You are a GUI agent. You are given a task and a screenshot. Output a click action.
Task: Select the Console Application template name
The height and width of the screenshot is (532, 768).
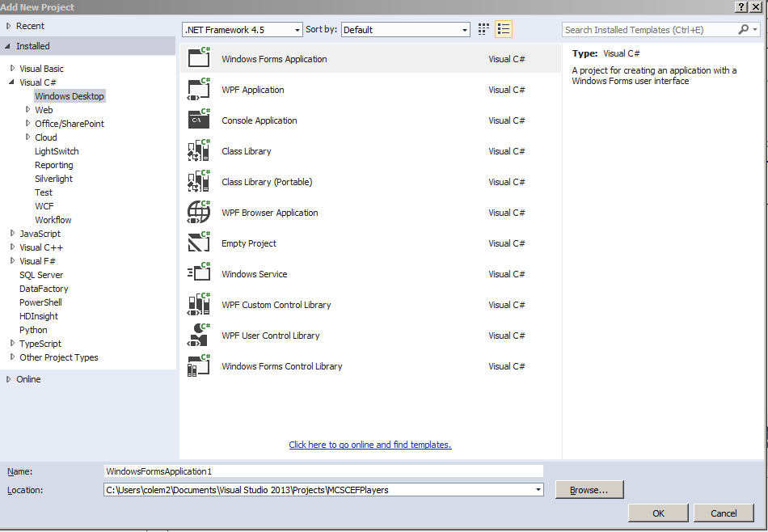pyautogui.click(x=260, y=120)
